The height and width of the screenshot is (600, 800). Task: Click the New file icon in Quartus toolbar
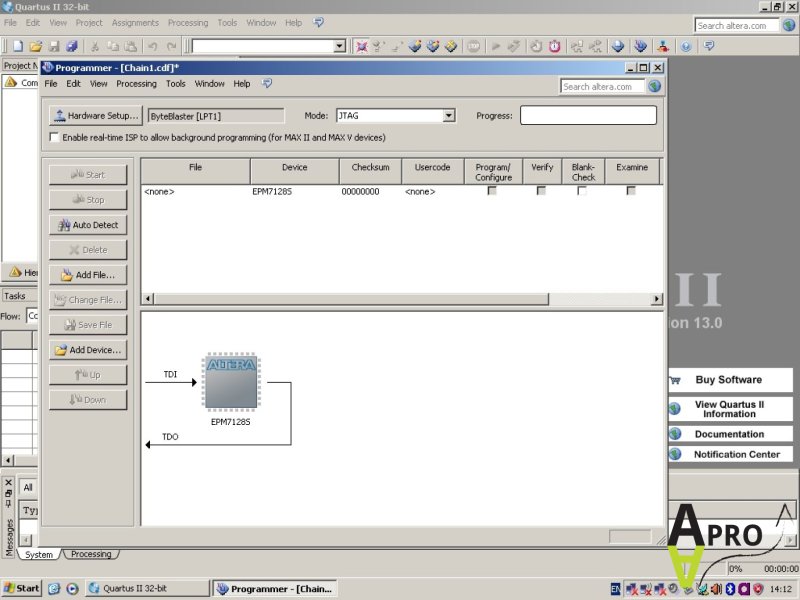[18, 46]
